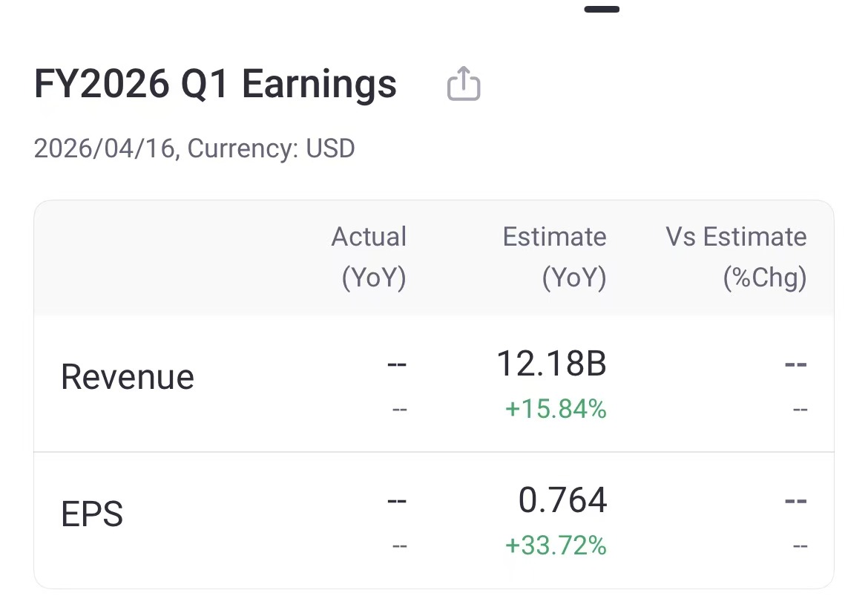Viewport: 868px width, 616px height.
Task: Select the 12.18B revenue estimate value
Action: [x=552, y=364]
